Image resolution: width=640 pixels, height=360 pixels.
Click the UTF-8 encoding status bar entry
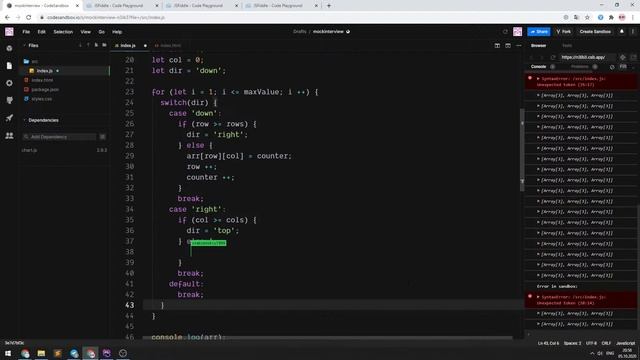(591, 343)
